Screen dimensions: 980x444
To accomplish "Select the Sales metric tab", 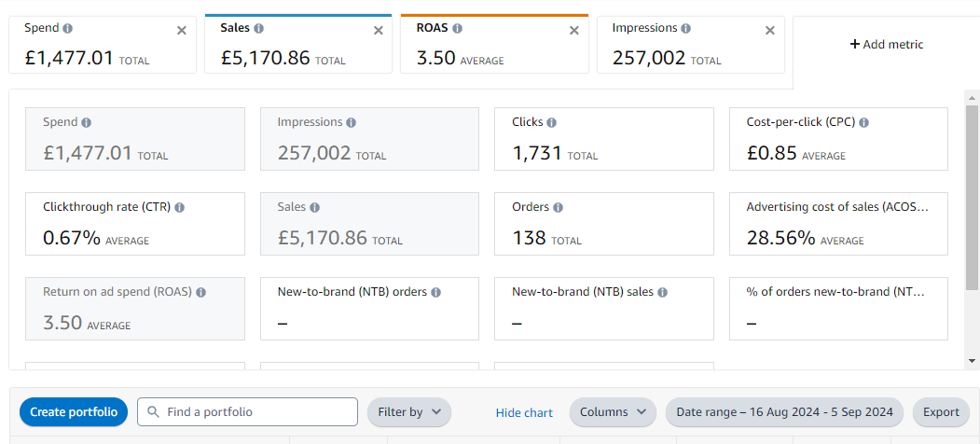I will tap(298, 44).
